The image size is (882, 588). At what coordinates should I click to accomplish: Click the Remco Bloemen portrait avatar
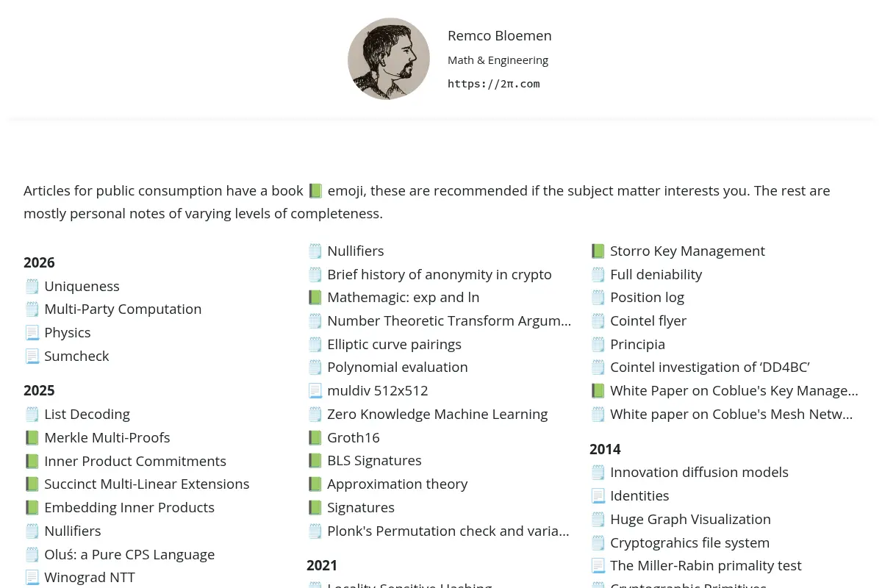pyautogui.click(x=389, y=59)
